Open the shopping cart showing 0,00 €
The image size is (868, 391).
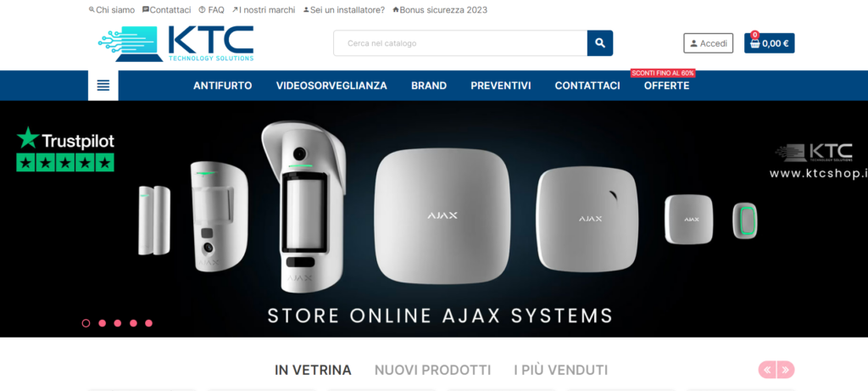coord(769,43)
